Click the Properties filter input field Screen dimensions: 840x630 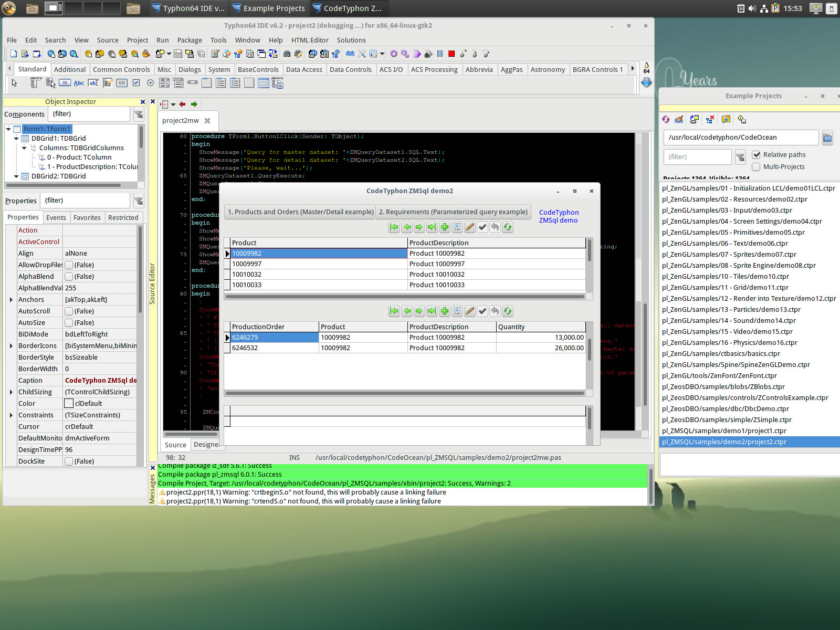86,201
